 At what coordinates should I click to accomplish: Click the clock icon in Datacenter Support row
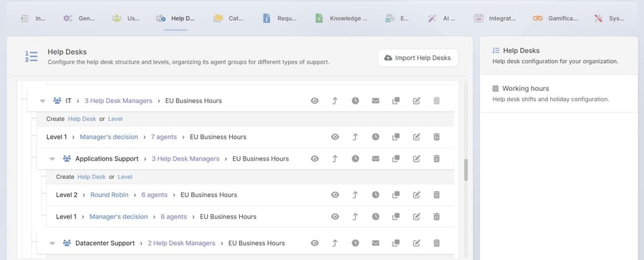tap(355, 243)
